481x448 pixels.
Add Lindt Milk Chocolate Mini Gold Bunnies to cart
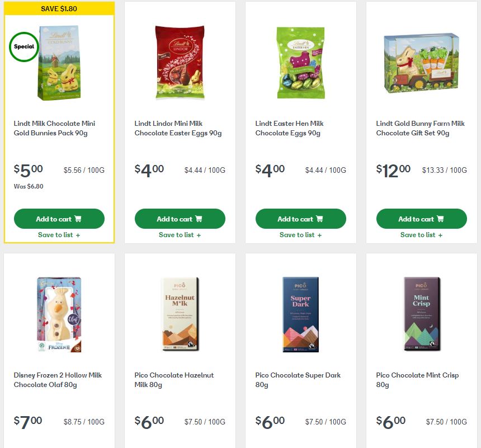point(58,219)
